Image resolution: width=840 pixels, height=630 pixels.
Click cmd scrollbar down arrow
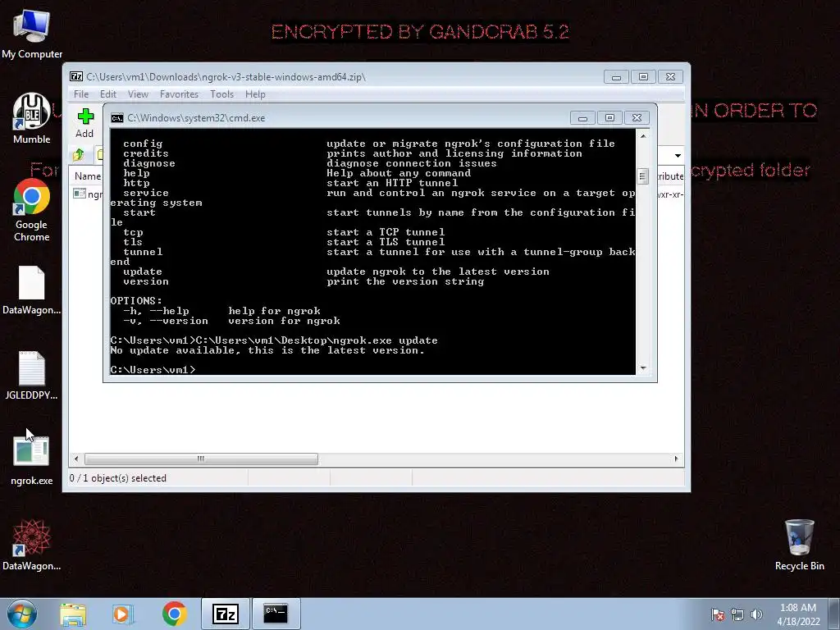coord(643,368)
